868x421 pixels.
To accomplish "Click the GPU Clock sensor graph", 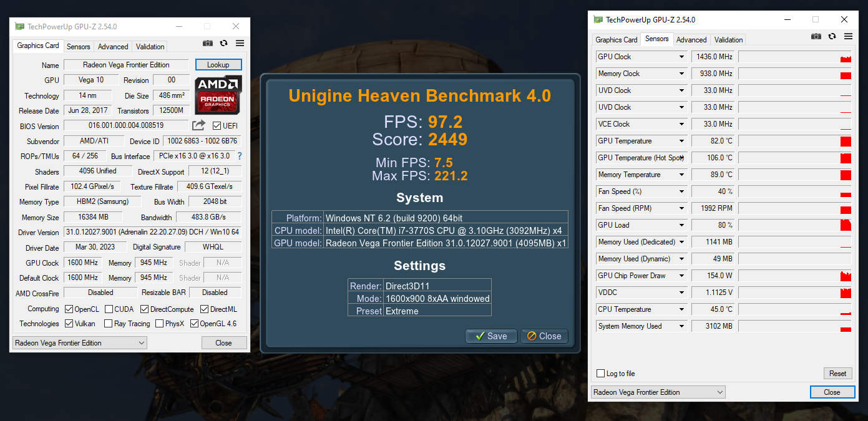I will pos(795,57).
